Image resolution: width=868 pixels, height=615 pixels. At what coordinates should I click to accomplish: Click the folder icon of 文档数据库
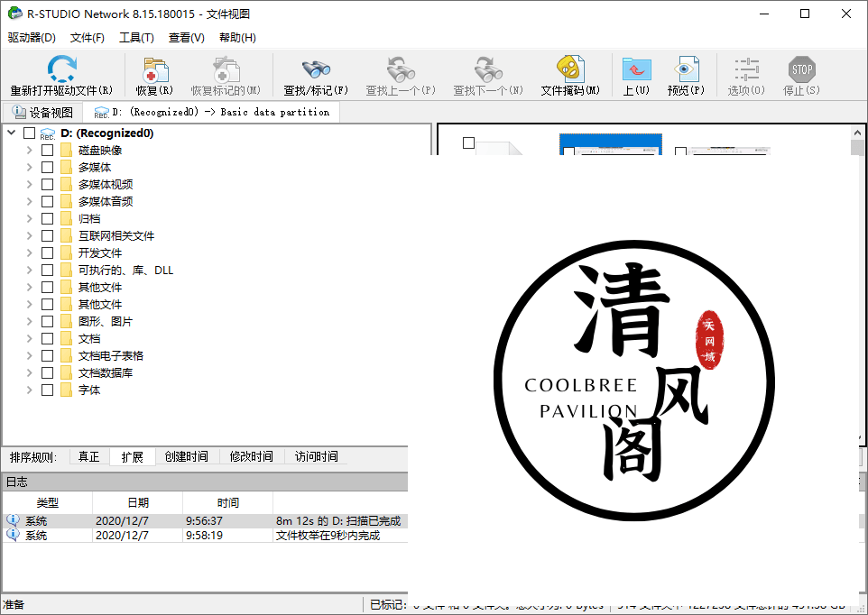coord(67,372)
